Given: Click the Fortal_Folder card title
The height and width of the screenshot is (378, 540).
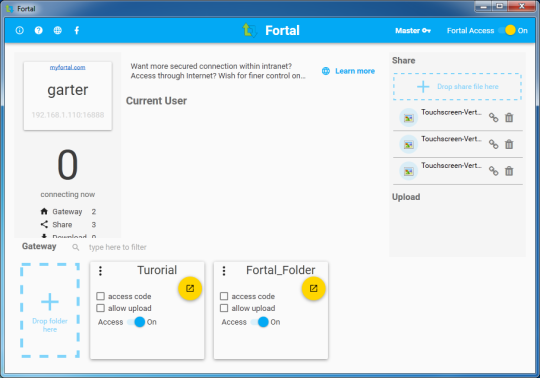Looking at the screenshot, I should click(x=281, y=270).
